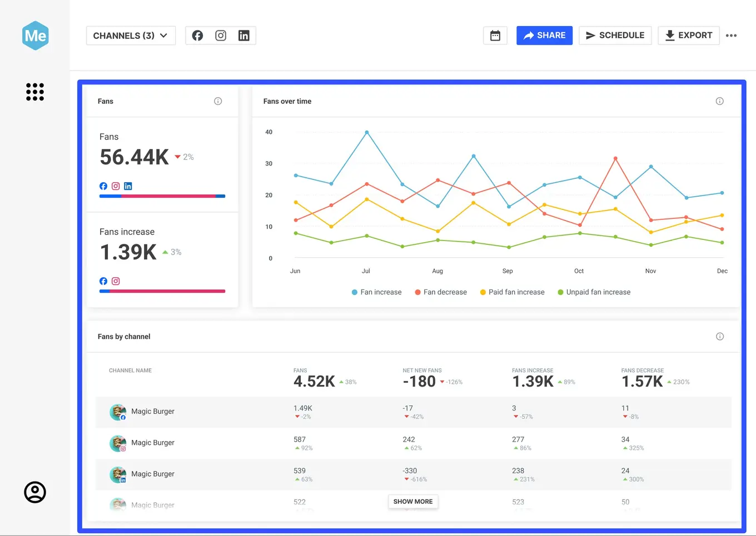This screenshot has height=536, width=756.
Task: Click the SHARE button
Action: 544,35
